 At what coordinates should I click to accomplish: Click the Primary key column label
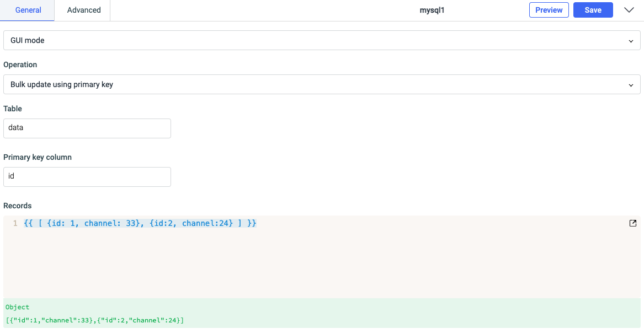pyautogui.click(x=38, y=157)
